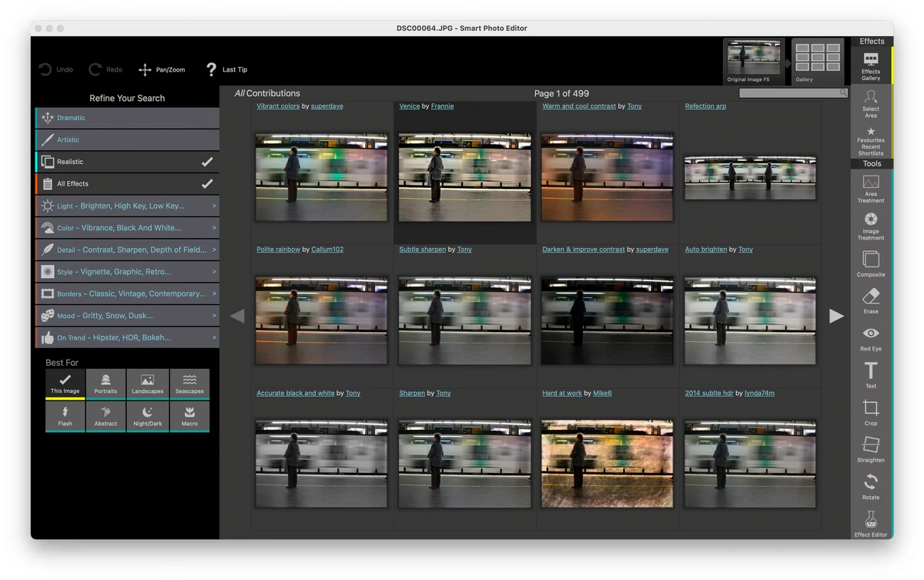Select the Composite tool
The image size is (924, 580).
pos(871,263)
